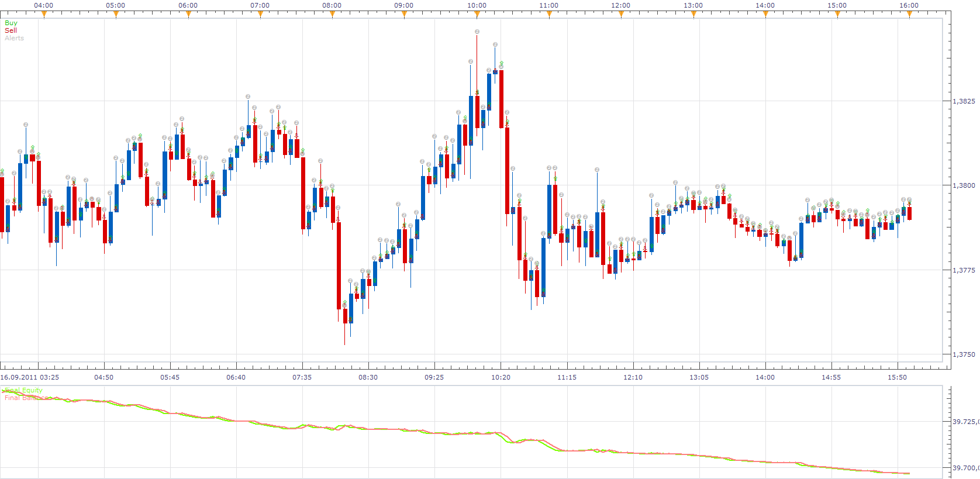The height and width of the screenshot is (479, 980).
Task: Click the orange marker under 04:00
Action: (x=44, y=14)
